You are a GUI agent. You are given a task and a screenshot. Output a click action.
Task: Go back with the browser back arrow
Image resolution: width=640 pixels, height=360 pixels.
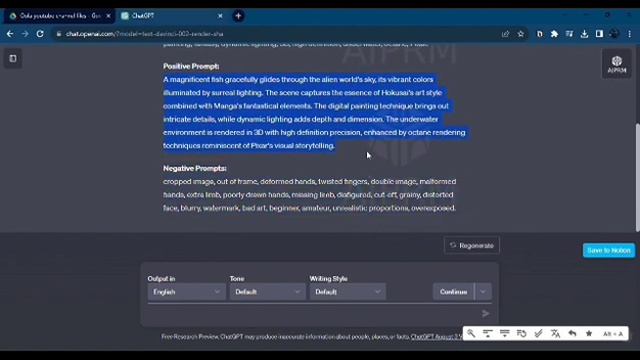[x=10, y=34]
